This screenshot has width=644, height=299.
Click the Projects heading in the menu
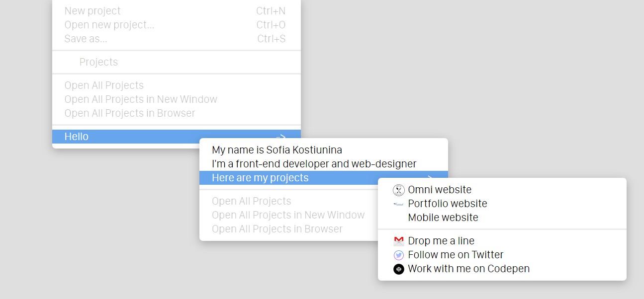98,62
